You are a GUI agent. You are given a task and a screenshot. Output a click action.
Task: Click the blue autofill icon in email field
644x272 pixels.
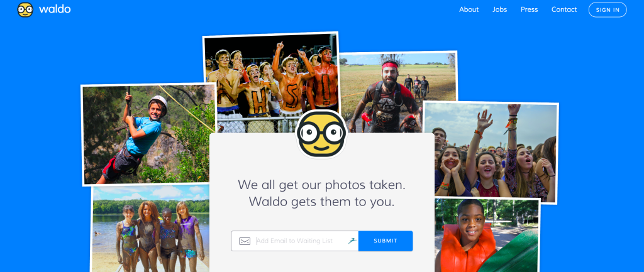pos(352,241)
